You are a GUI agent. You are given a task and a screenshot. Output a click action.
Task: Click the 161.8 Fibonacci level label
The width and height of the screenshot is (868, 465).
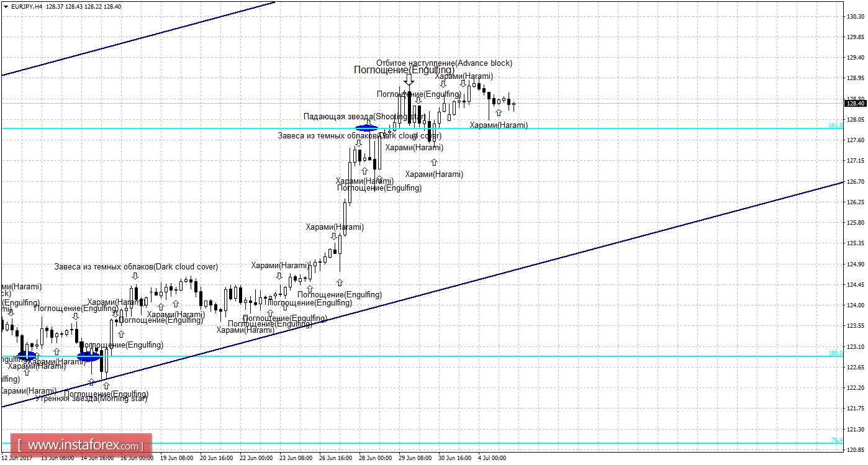pos(836,125)
